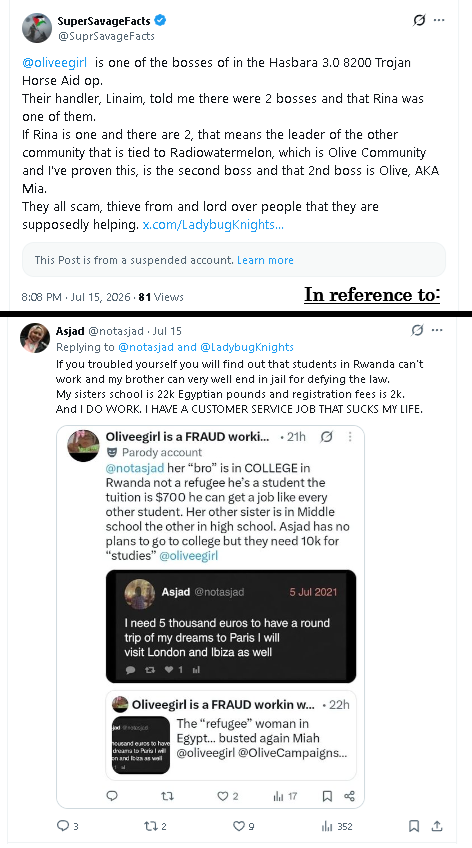Share the quoted parody account post
Image resolution: width=472 pixels, height=848 pixels.
tap(349, 796)
